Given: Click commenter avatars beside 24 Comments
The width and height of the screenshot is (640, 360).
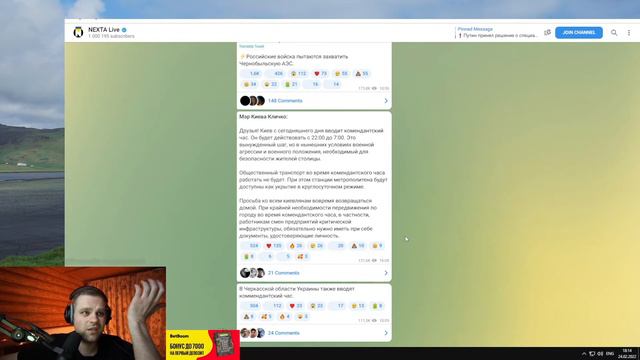Looking at the screenshot, I should pos(252,333).
